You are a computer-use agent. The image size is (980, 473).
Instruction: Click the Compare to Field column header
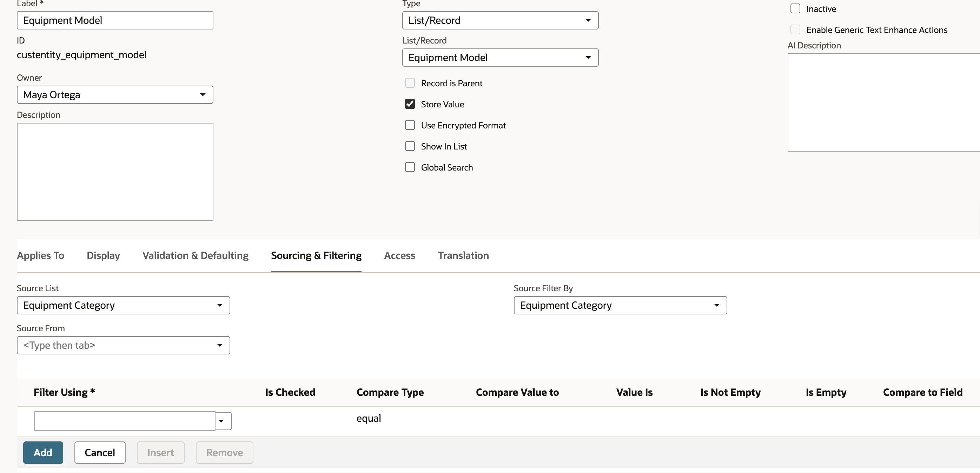(922, 392)
